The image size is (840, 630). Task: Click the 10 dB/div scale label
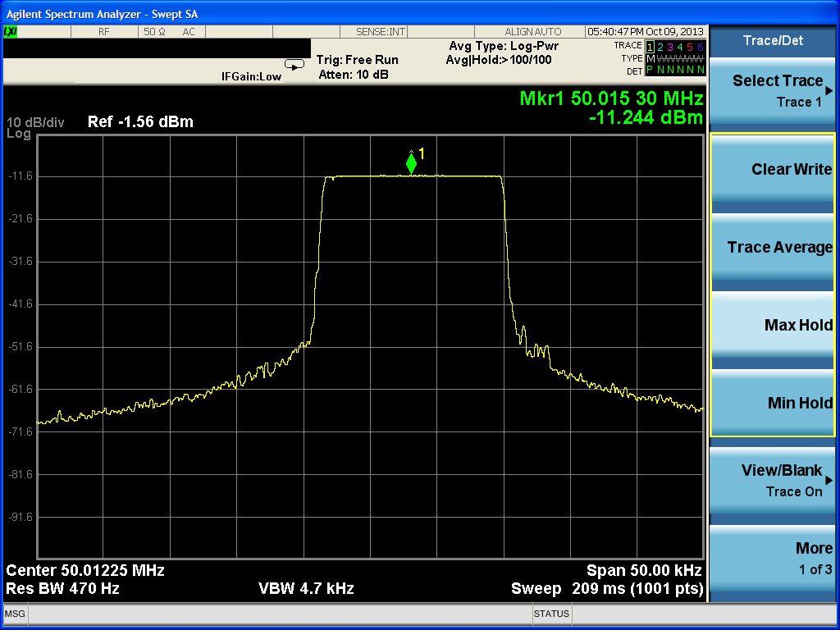[35, 123]
